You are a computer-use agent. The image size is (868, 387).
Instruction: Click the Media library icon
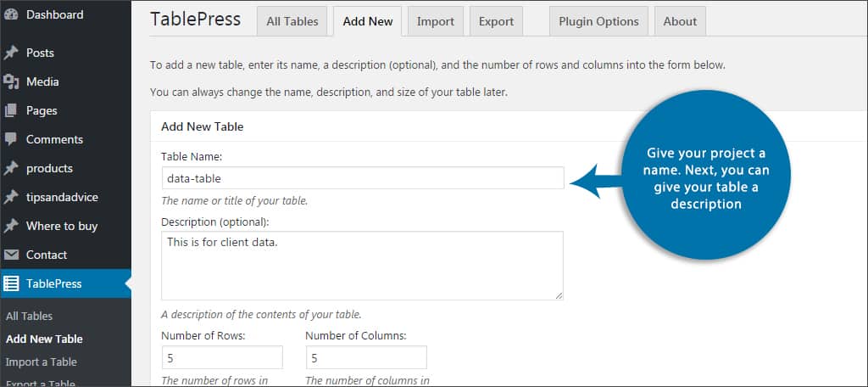[x=10, y=82]
